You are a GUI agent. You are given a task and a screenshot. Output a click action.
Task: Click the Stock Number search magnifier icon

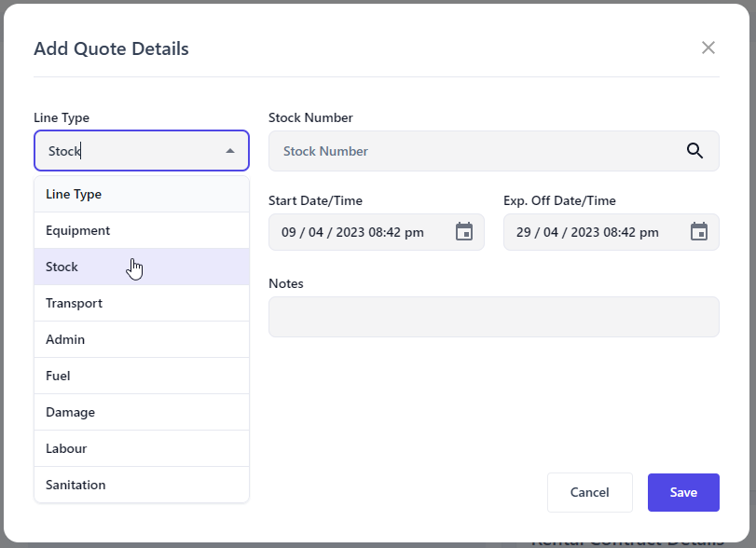(x=694, y=151)
